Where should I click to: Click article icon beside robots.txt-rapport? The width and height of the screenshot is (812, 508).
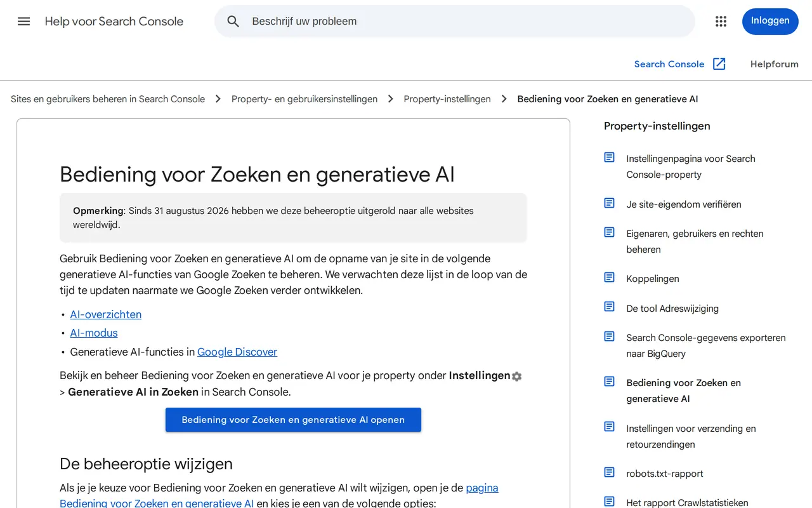click(x=609, y=472)
